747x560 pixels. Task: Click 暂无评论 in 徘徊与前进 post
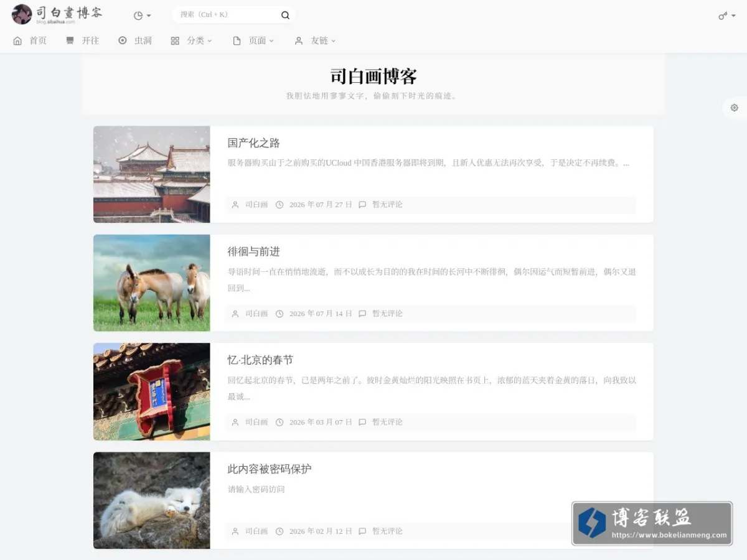point(387,314)
